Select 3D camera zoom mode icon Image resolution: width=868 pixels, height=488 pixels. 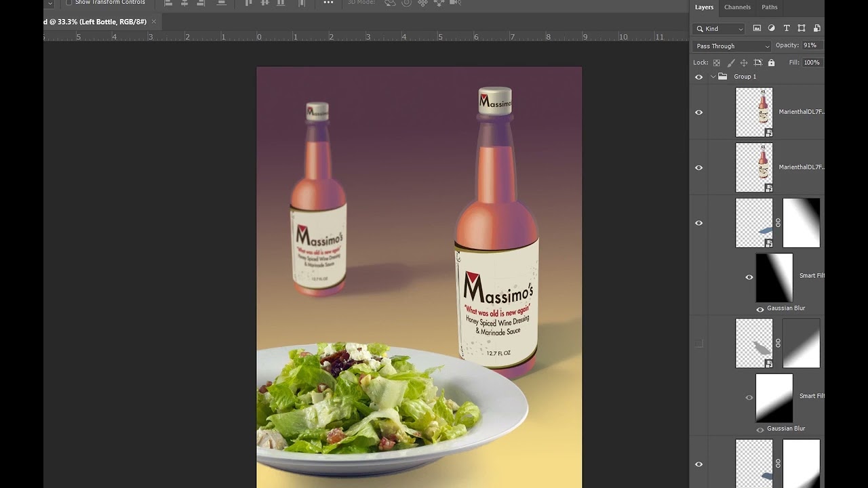coord(455,3)
